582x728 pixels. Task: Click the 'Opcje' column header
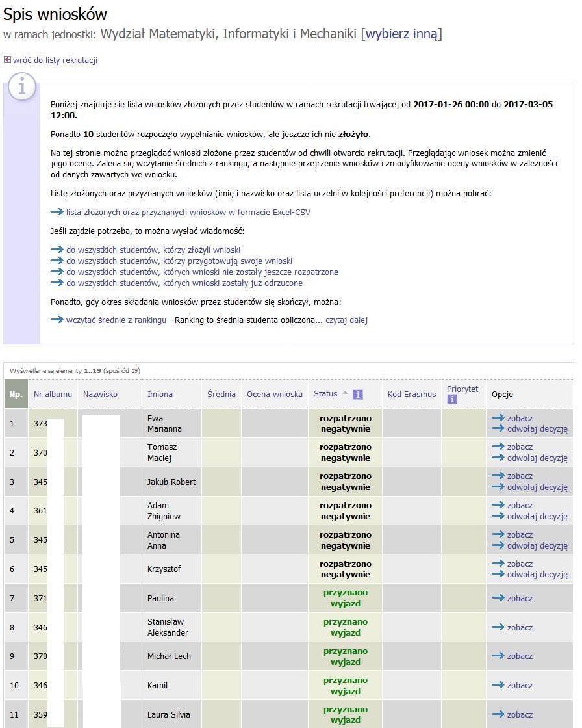[502, 394]
